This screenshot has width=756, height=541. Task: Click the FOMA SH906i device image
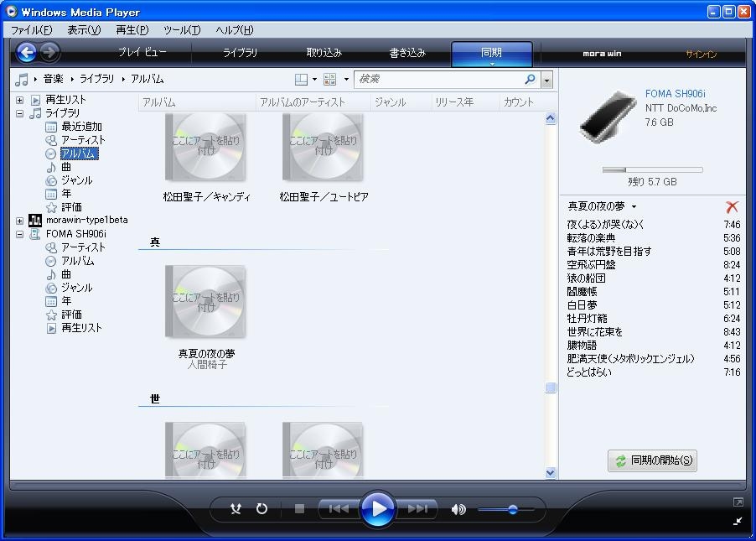pos(608,116)
